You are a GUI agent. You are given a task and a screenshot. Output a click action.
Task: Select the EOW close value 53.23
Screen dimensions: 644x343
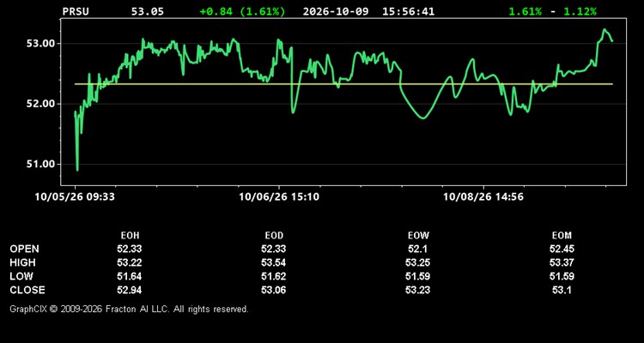[417, 290]
